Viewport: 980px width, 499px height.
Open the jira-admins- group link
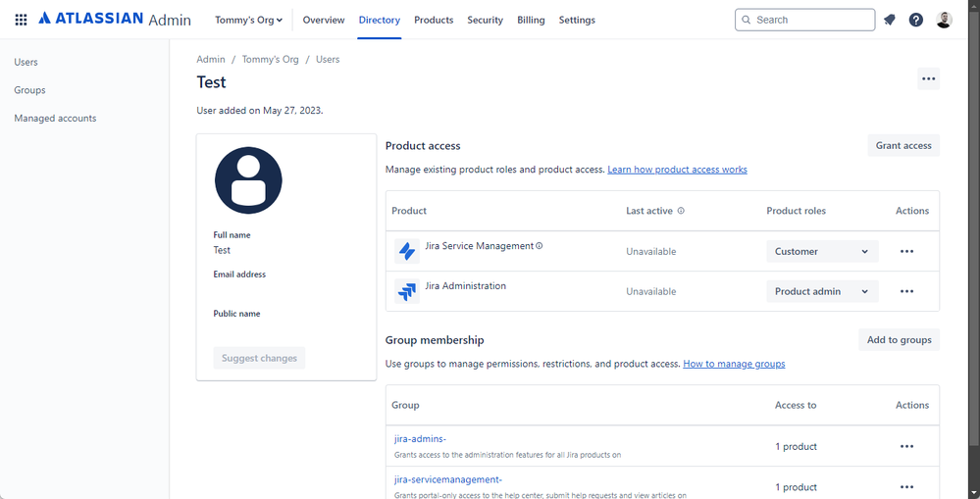click(x=420, y=439)
